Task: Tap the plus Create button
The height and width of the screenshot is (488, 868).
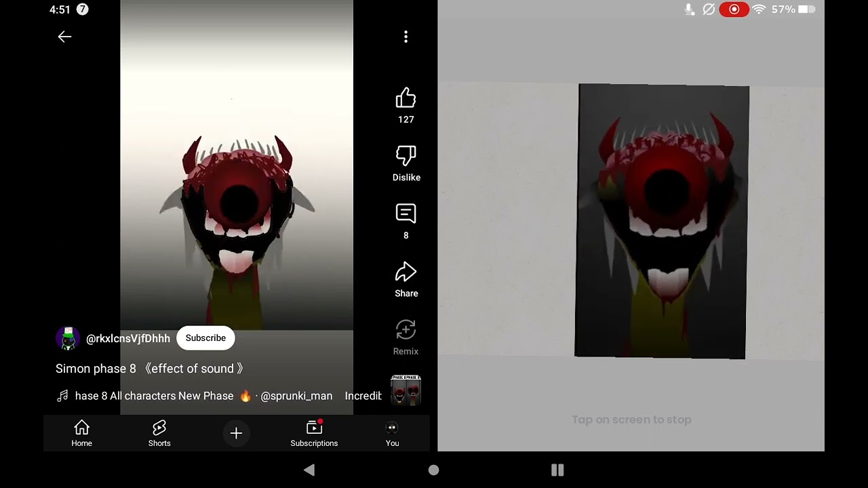Action: (x=236, y=433)
